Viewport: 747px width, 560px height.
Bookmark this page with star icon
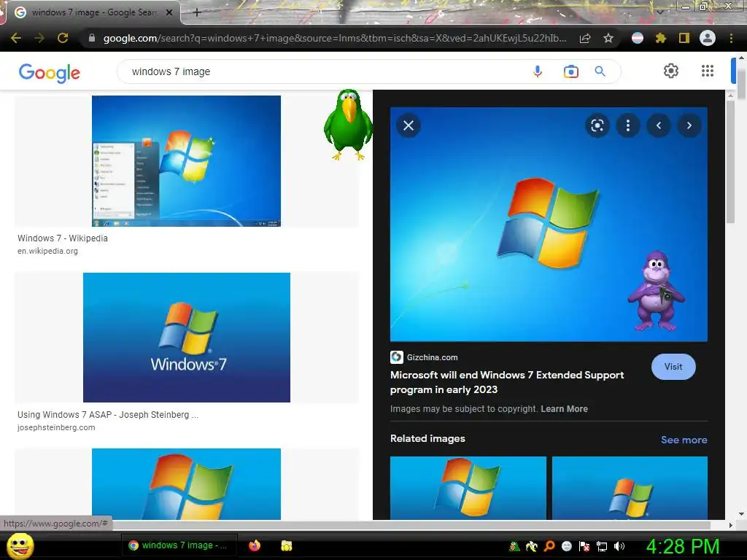608,38
